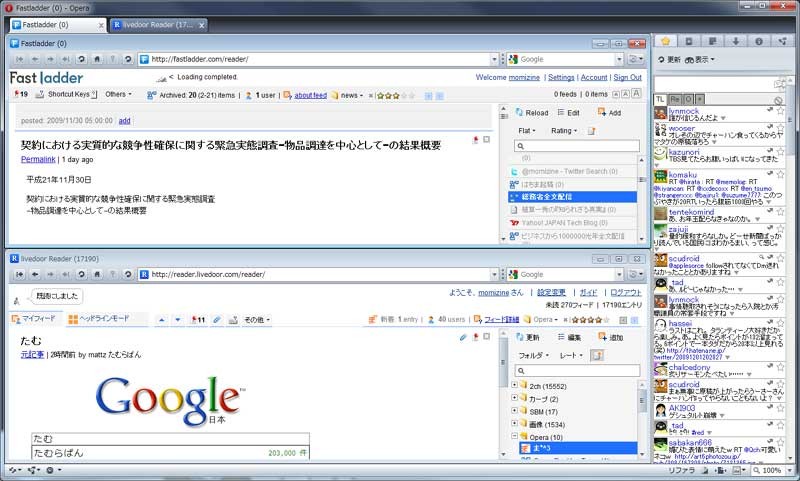Star hassei's tweet in sidebar
Viewport: 800px width, 481px height.
coord(780,323)
